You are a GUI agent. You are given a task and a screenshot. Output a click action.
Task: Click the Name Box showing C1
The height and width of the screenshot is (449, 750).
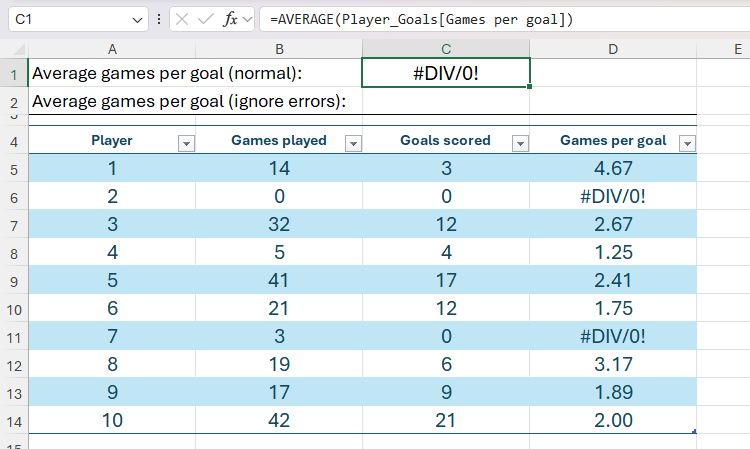coord(70,19)
